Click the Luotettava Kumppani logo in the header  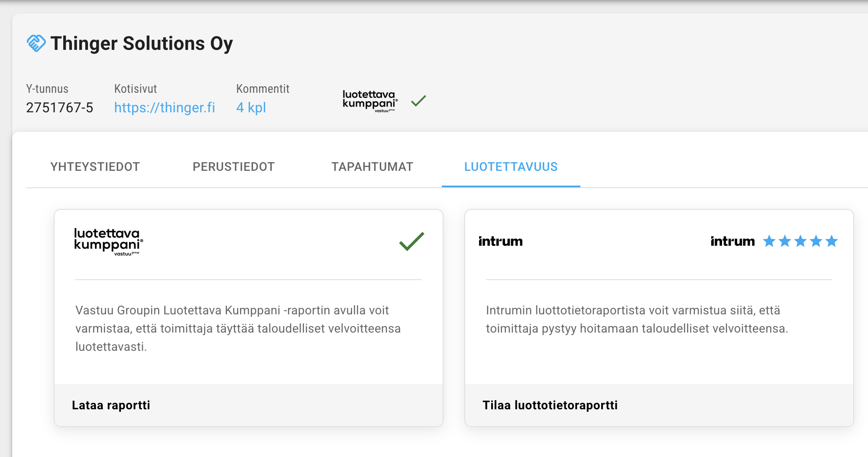point(370,101)
